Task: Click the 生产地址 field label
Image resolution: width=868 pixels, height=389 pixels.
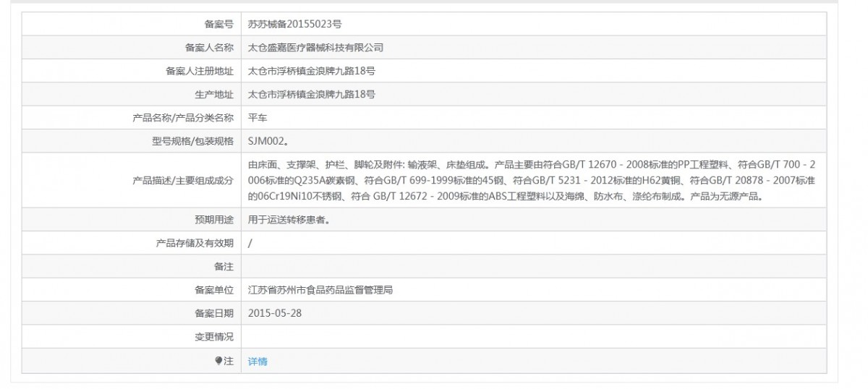Action: coord(214,95)
